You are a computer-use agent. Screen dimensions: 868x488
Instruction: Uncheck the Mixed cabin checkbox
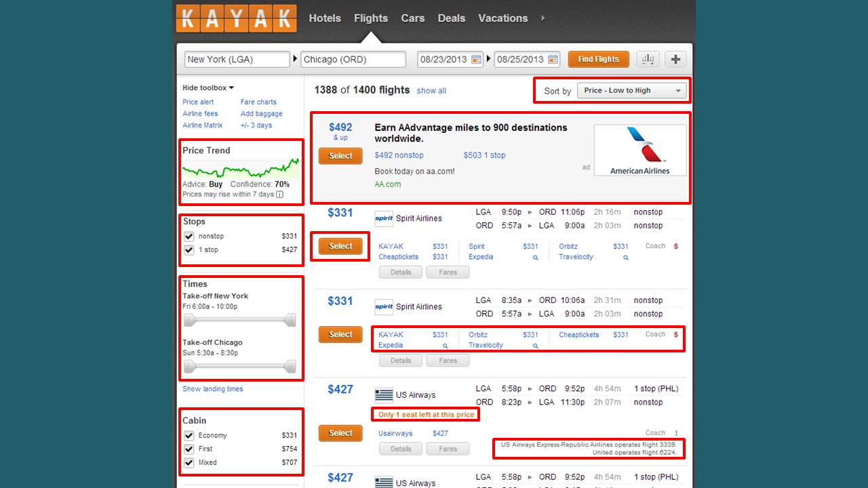[189, 463]
